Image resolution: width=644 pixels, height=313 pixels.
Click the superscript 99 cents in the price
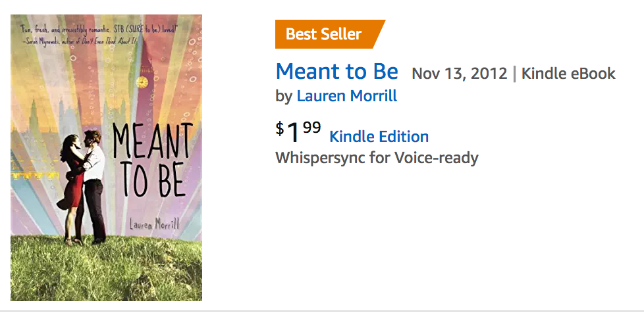click(x=312, y=127)
